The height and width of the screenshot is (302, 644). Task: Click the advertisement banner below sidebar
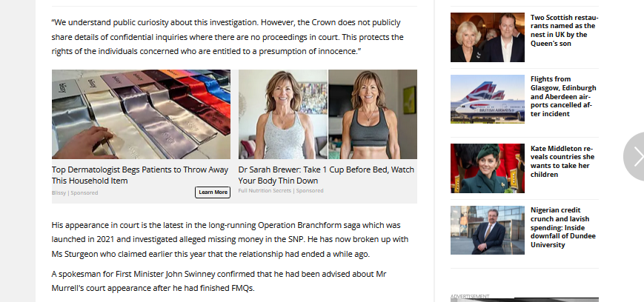pos(525,300)
